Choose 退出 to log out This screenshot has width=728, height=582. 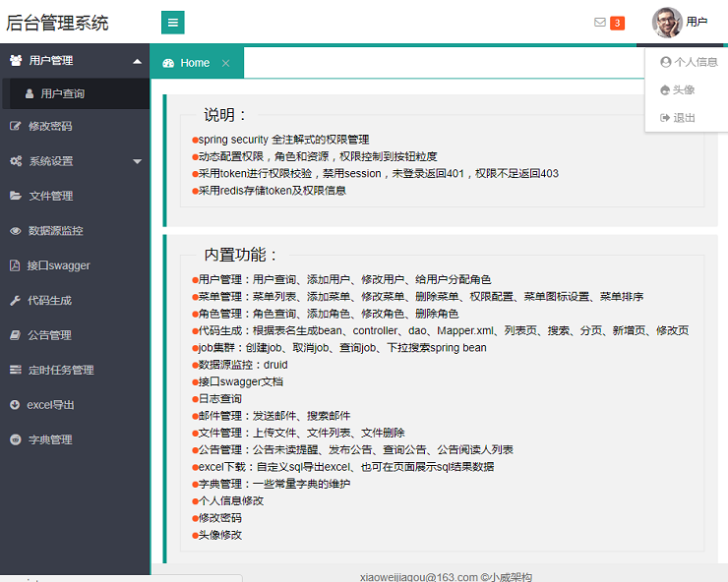pos(685,118)
